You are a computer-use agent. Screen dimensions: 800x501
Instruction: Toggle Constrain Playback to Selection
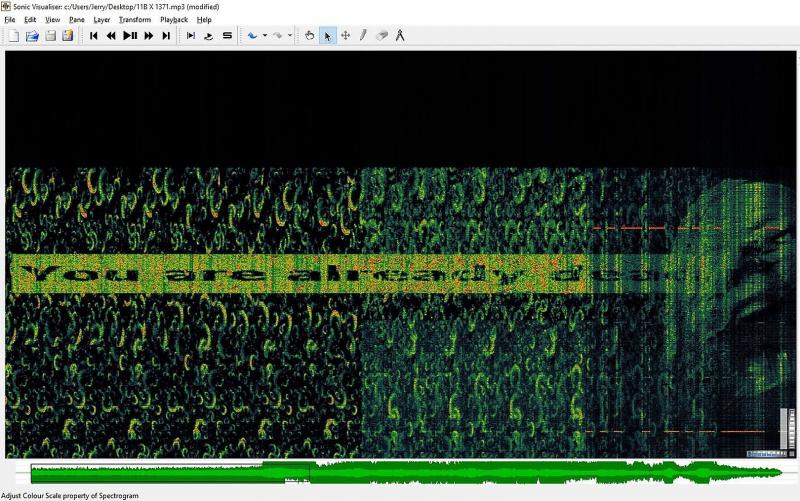(x=191, y=36)
